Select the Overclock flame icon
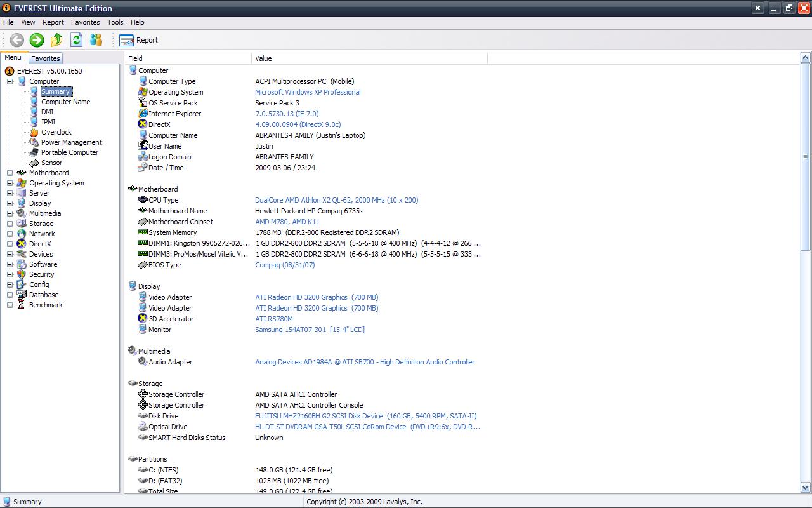 (34, 132)
